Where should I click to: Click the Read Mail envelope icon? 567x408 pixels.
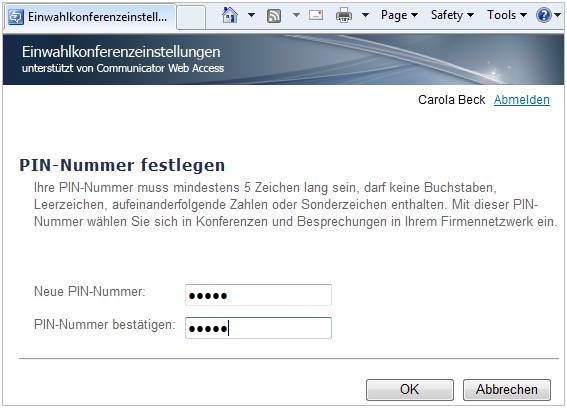316,15
